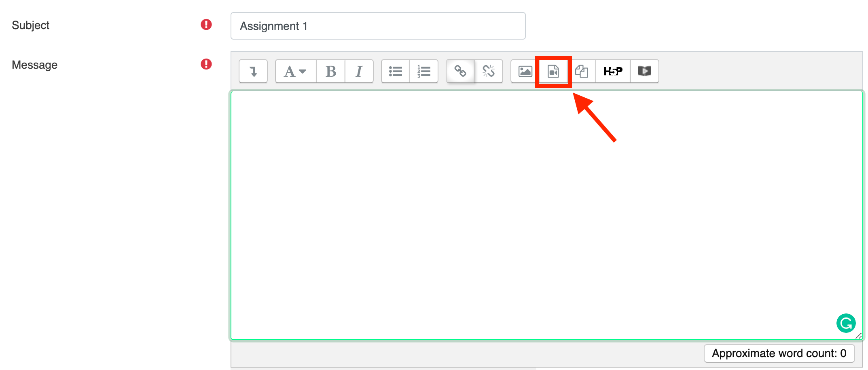The width and height of the screenshot is (868, 370).
Task: Click the video play icon after H5P
Action: 644,71
